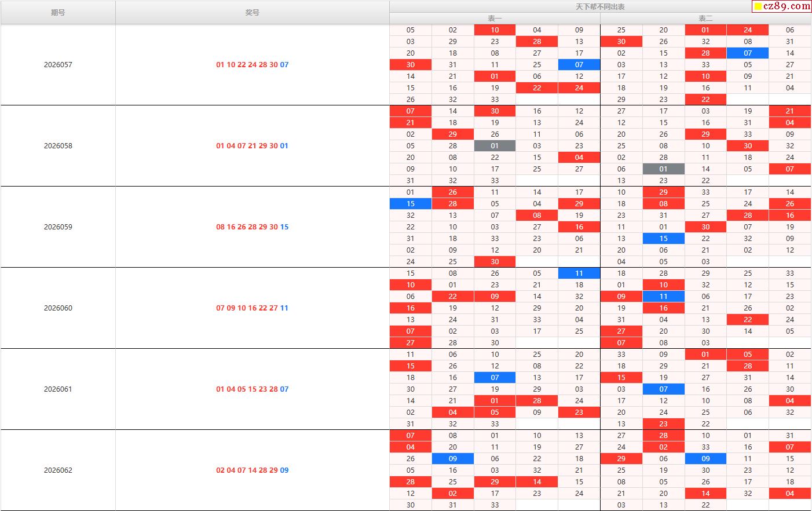
Task: Select red 29 cell in 2026062 表二
Action: 621,459
